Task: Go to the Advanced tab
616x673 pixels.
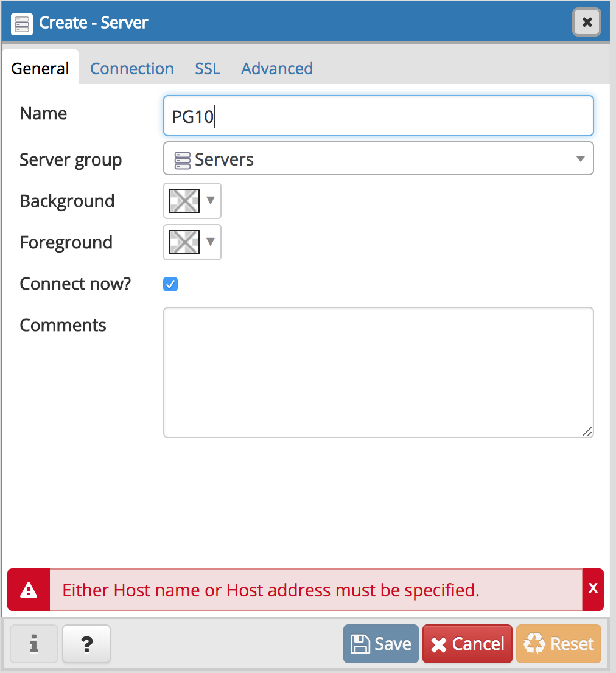Action: pos(277,68)
